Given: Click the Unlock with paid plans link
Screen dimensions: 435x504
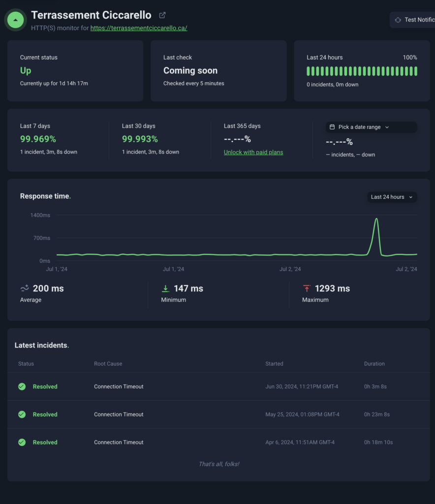Looking at the screenshot, I should tap(253, 152).
